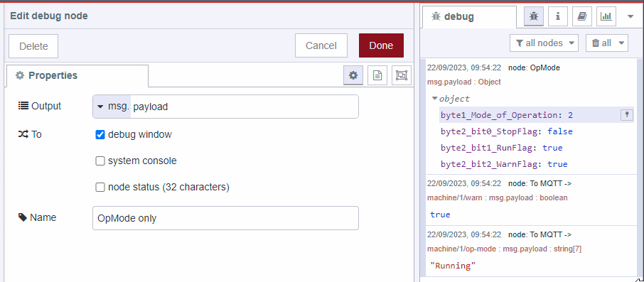The width and height of the screenshot is (644, 282).
Task: Select the debug messages bug icon
Action: coord(534,16)
